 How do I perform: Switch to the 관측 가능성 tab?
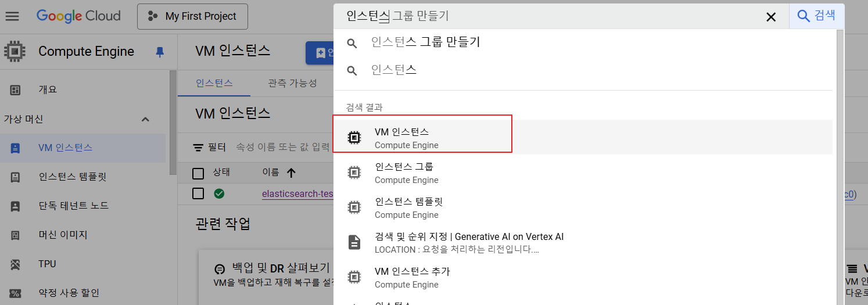click(x=292, y=83)
